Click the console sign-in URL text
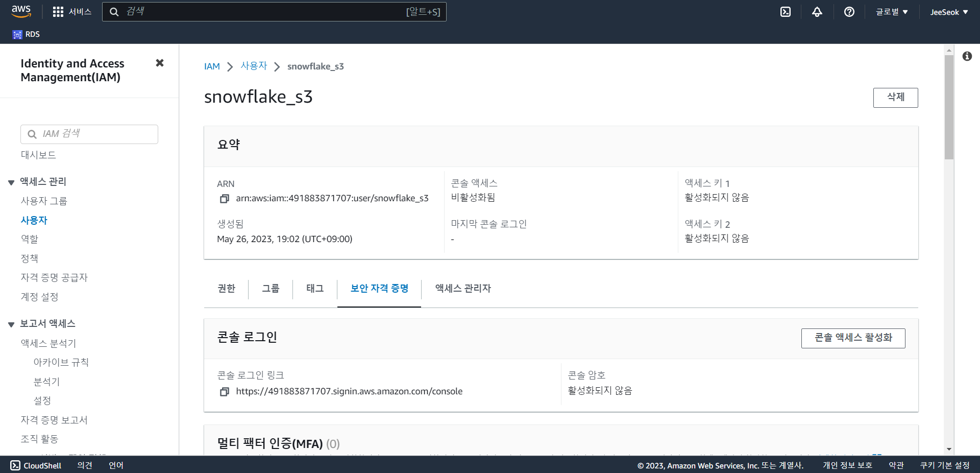This screenshot has height=473, width=980. point(349,391)
